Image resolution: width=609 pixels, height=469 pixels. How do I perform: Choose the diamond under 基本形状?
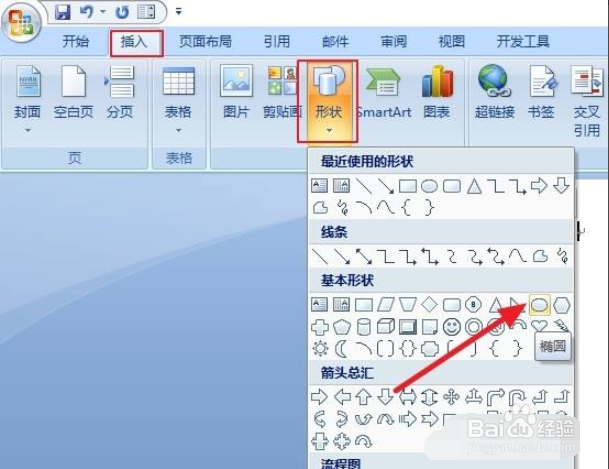pyautogui.click(x=430, y=305)
